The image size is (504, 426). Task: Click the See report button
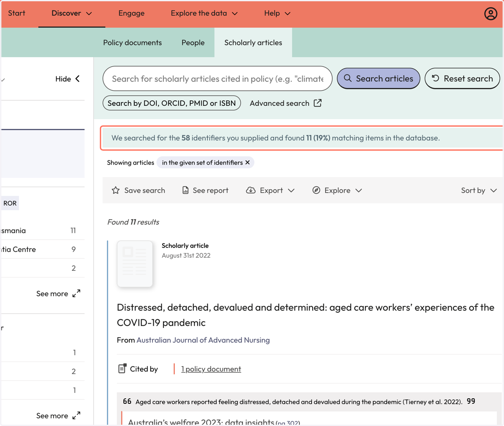[205, 190]
